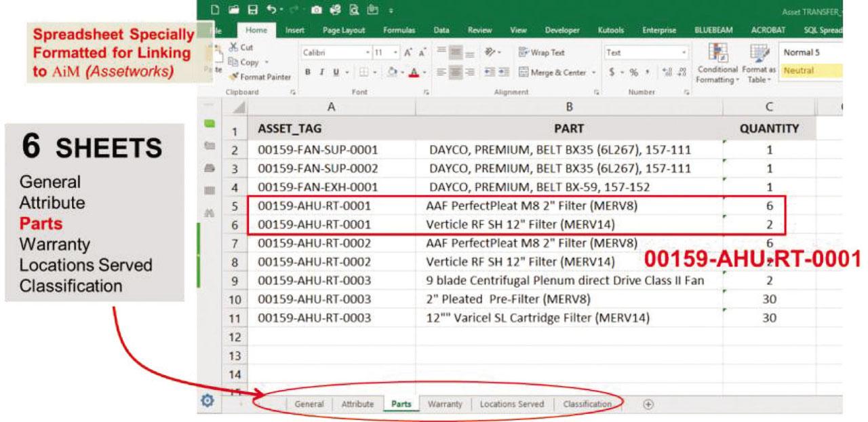Click the Copy icon
Screen dimensions: 868x422
pyautogui.click(x=234, y=62)
